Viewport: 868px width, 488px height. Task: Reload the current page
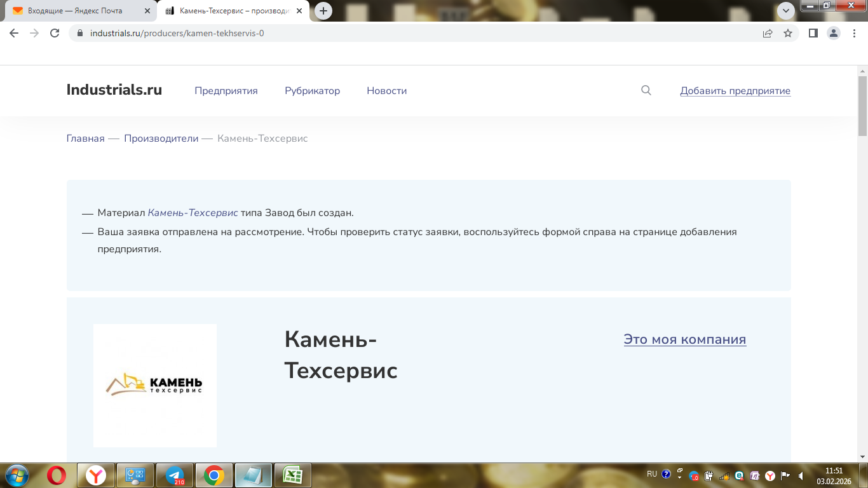coord(55,33)
